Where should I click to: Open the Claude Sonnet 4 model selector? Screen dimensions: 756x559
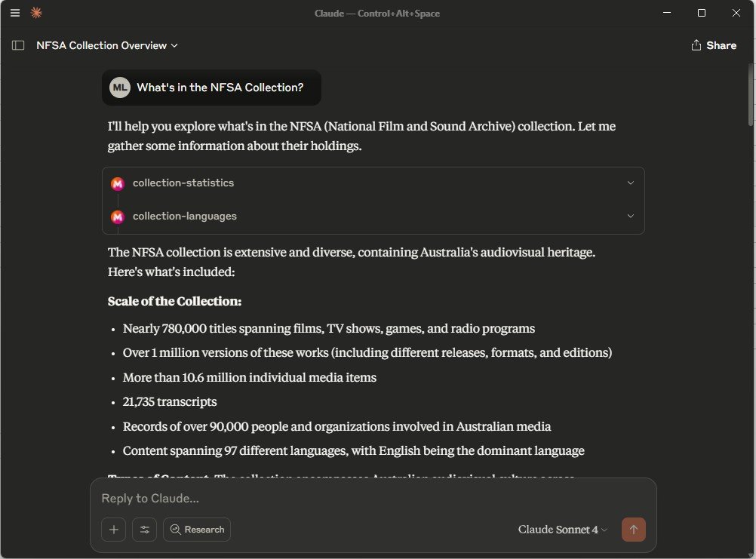pyautogui.click(x=563, y=530)
